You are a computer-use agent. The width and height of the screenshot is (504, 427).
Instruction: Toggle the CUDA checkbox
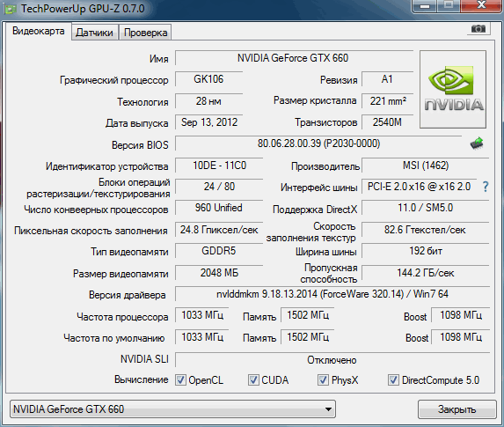[x=253, y=380]
